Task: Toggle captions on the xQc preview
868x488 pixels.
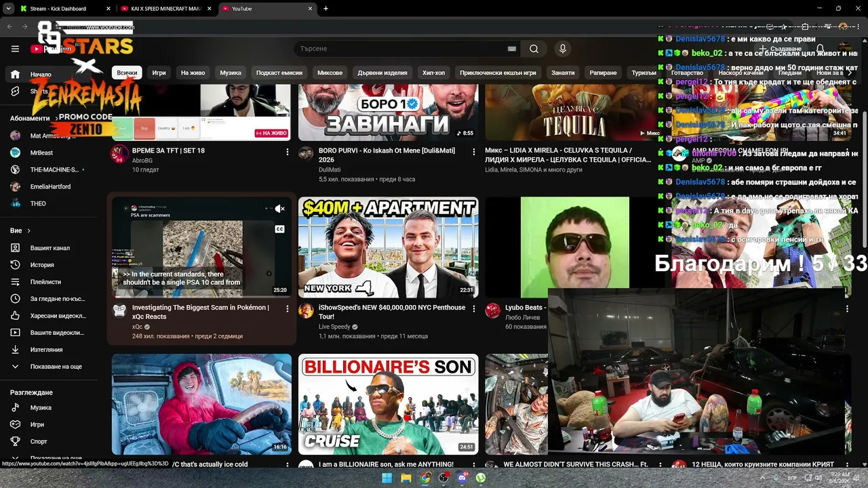Action: [x=279, y=229]
